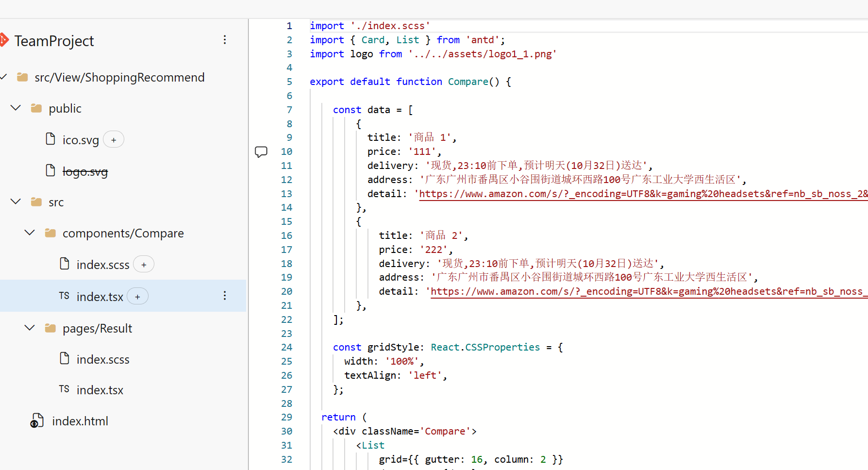The image size is (868, 470).
Task: Select the pages/Result folder label
Action: [x=97, y=329]
